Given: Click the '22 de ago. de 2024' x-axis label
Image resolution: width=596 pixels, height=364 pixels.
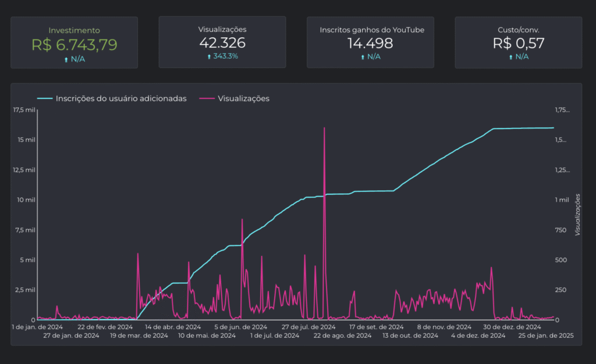Looking at the screenshot, I should point(342,336).
